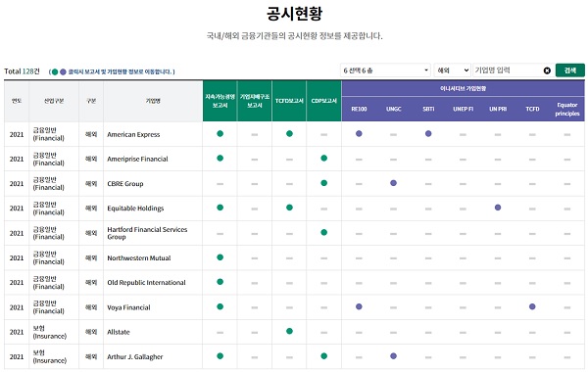The height and width of the screenshot is (372, 588).
Task: Click the TCFD보고서 column header
Action: (x=289, y=101)
